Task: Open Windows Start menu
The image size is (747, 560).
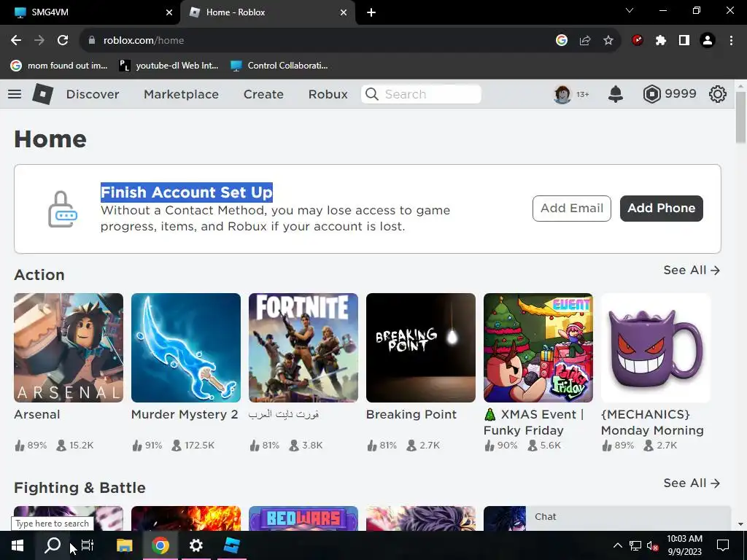Action: pyautogui.click(x=18, y=545)
